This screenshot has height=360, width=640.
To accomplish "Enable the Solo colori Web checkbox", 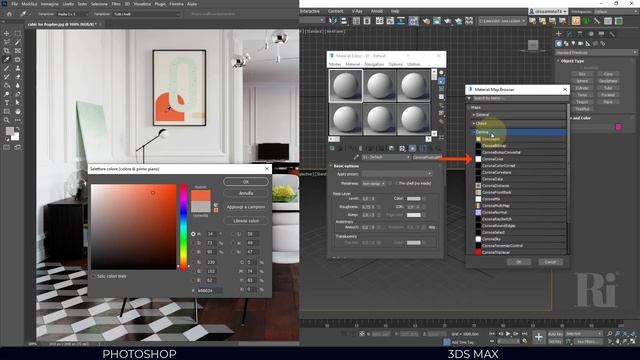I will (x=93, y=276).
